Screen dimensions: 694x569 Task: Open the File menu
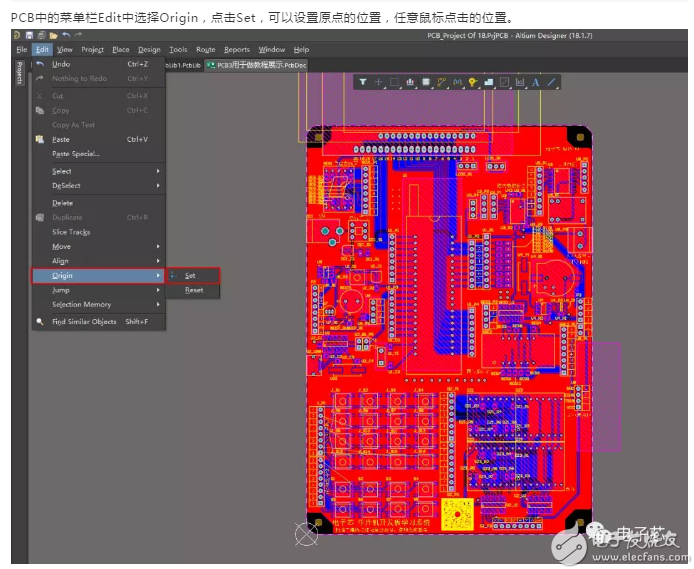pos(22,50)
